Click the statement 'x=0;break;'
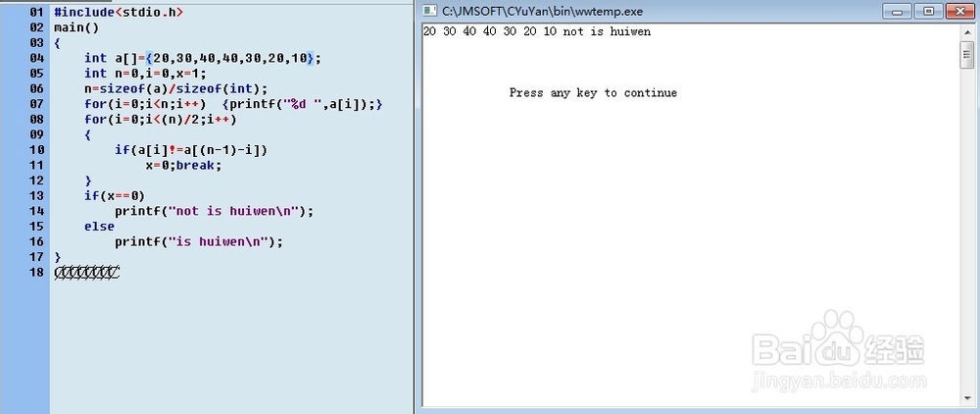The height and width of the screenshot is (414, 980). tap(184, 165)
